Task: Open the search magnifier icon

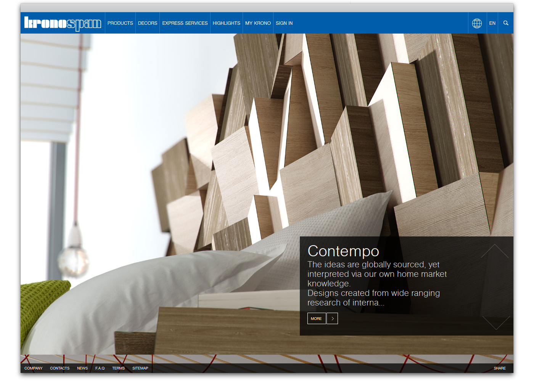Action: 506,23
